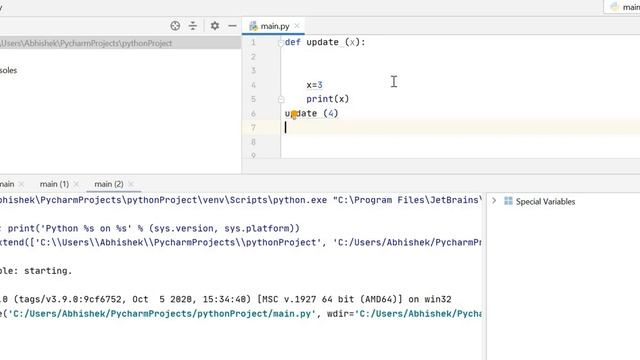Click the 'print(x)' code line

(328, 99)
